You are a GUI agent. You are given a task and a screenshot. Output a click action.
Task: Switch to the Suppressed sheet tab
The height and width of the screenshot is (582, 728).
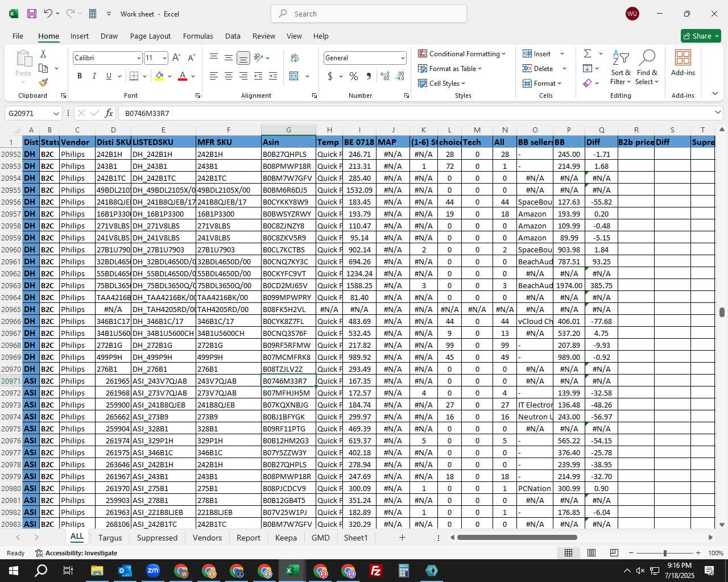click(x=157, y=538)
